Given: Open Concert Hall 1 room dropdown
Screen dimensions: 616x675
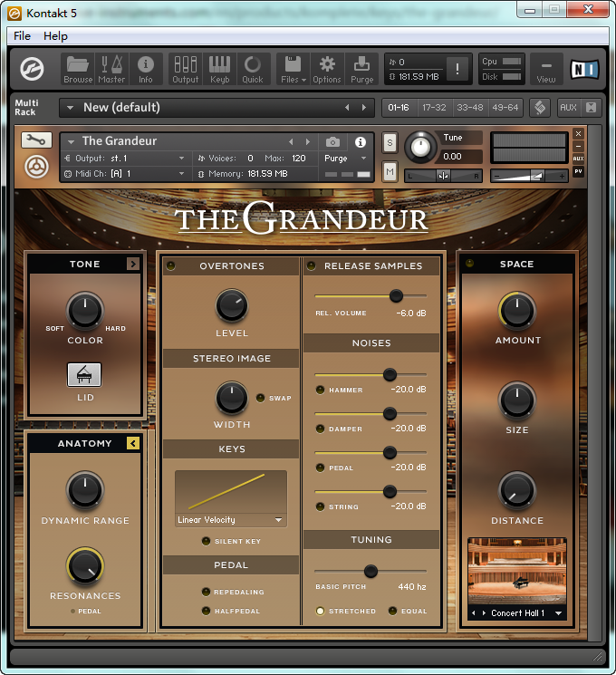Looking at the screenshot, I should tap(558, 613).
